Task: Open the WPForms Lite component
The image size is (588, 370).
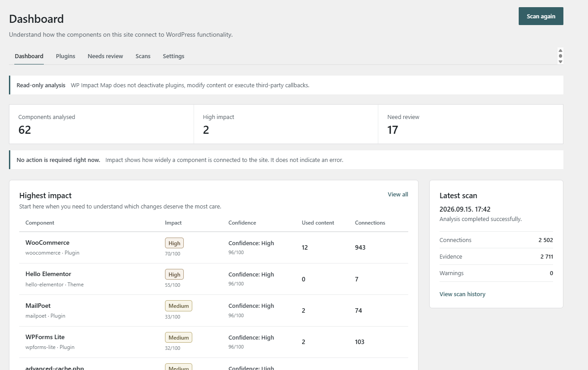Action: pos(45,337)
